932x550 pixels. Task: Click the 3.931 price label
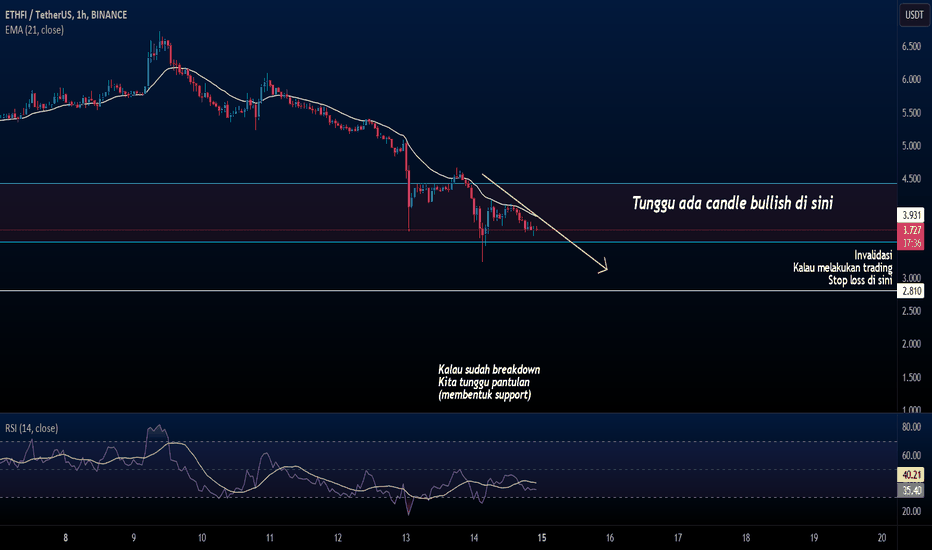click(911, 215)
